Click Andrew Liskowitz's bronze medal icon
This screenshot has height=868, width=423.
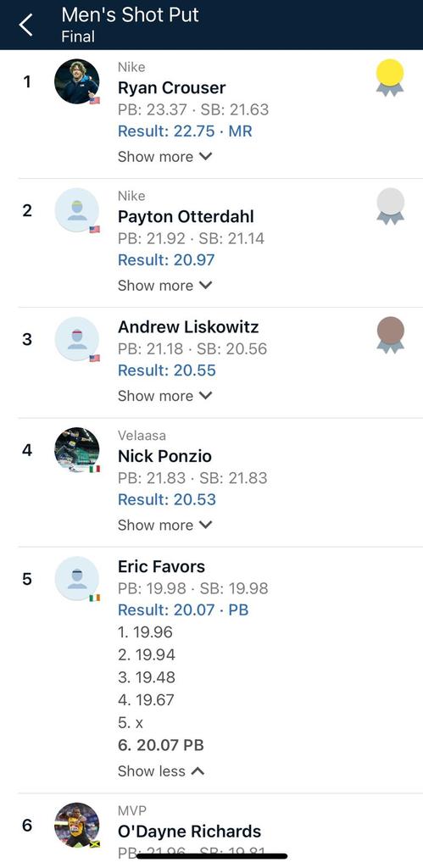point(390,335)
